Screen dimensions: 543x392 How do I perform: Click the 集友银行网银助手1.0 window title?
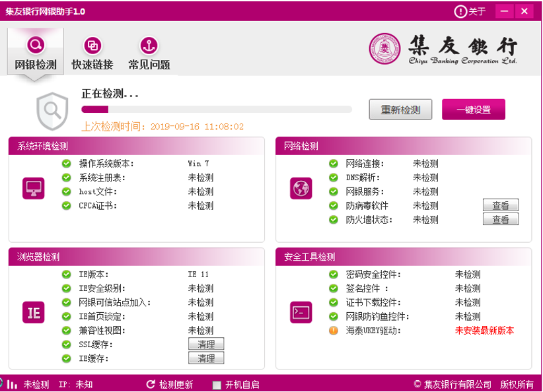[45, 11]
